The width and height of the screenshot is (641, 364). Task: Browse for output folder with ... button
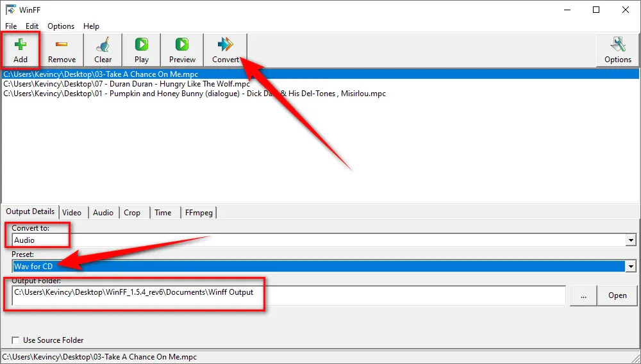[x=583, y=295]
